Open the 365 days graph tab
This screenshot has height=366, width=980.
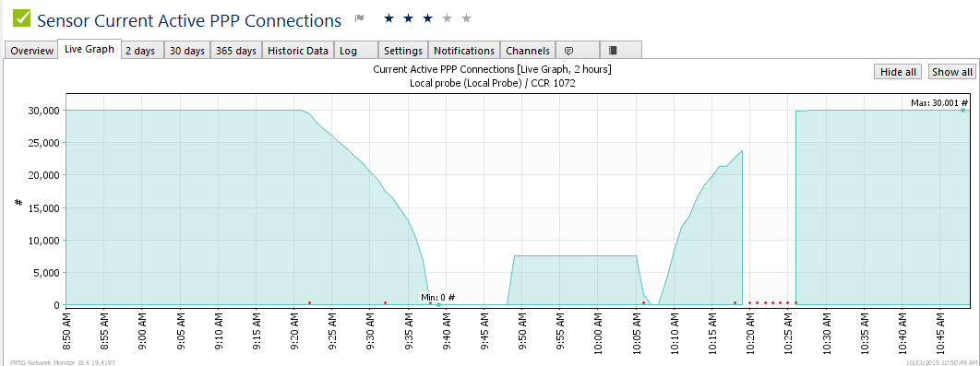pos(236,51)
